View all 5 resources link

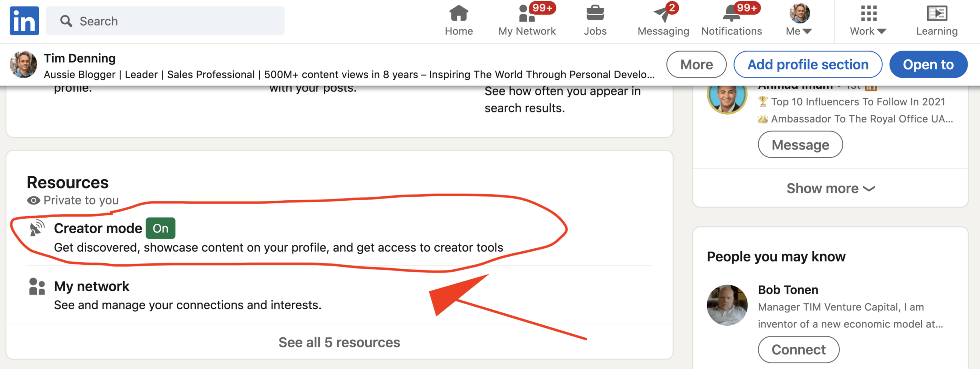click(x=339, y=342)
